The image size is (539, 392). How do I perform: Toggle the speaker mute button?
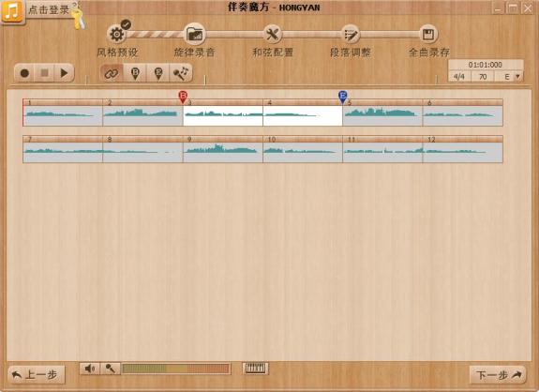tap(90, 369)
